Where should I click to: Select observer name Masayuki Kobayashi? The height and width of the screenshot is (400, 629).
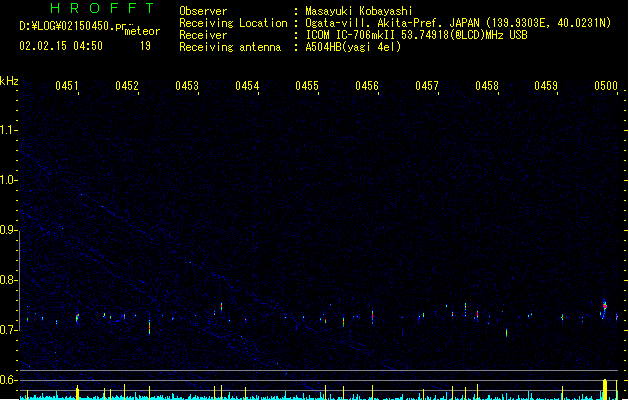[x=359, y=11]
